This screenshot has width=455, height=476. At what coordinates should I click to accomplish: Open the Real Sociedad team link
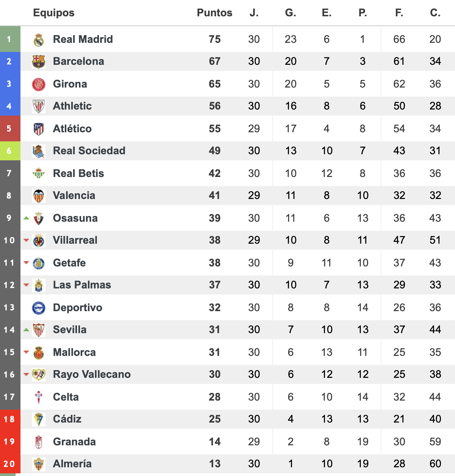pos(89,151)
